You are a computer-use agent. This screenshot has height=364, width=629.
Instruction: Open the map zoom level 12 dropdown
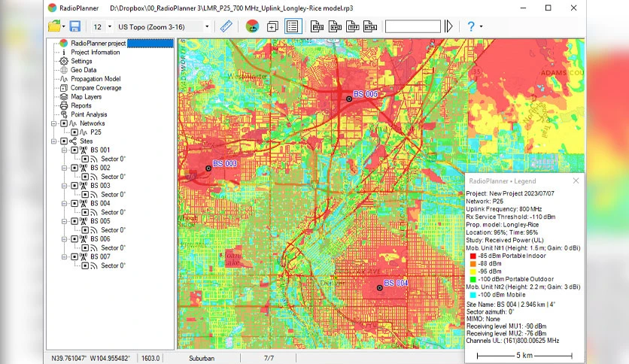pos(110,27)
